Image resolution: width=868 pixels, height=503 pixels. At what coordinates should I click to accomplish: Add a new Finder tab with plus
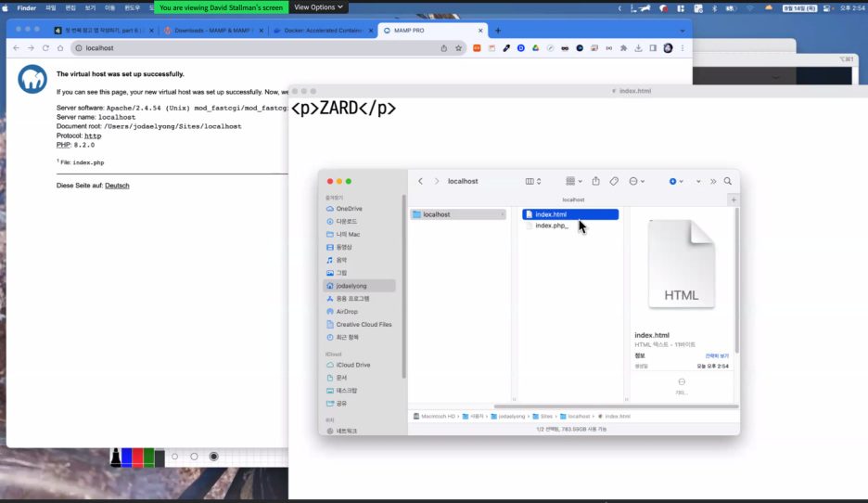[x=734, y=200]
